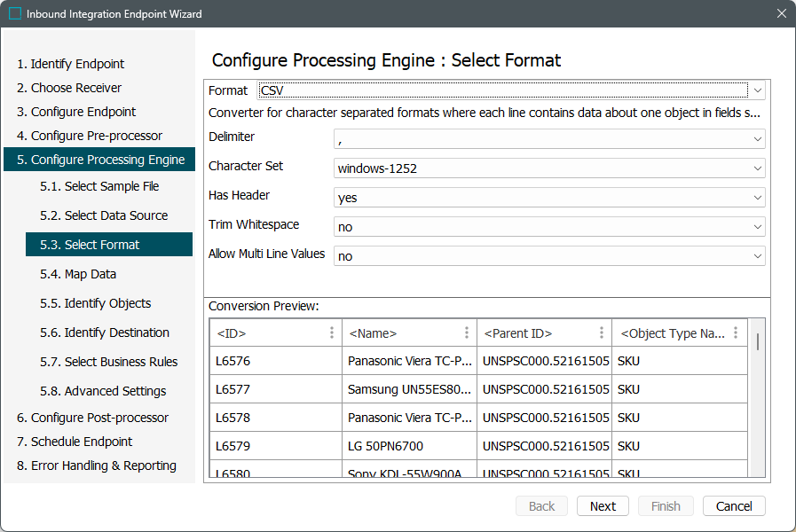The width and height of the screenshot is (796, 532).
Task: Open the Delimiter dropdown
Action: pyautogui.click(x=757, y=139)
